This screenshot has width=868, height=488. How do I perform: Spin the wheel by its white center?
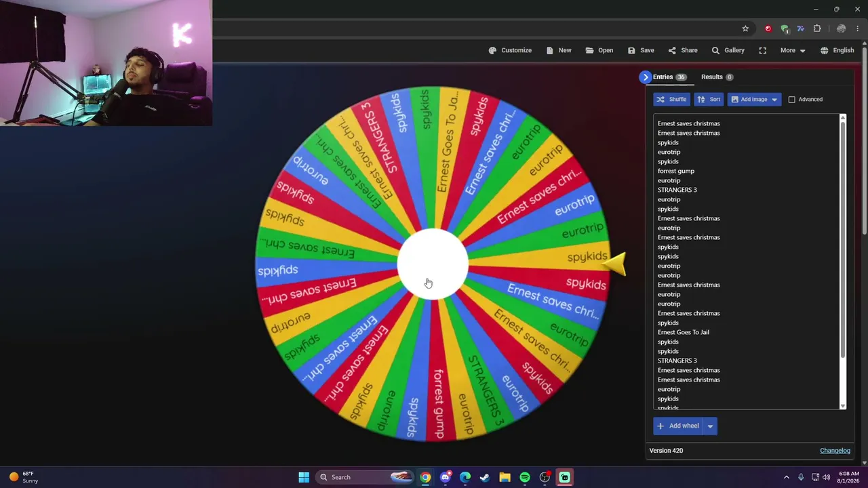pyautogui.click(x=433, y=264)
